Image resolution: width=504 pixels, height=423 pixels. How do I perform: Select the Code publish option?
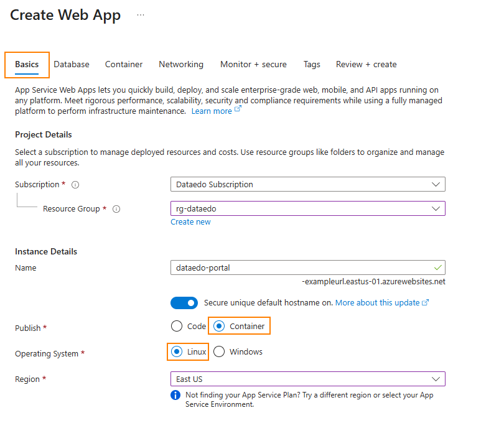click(x=177, y=325)
